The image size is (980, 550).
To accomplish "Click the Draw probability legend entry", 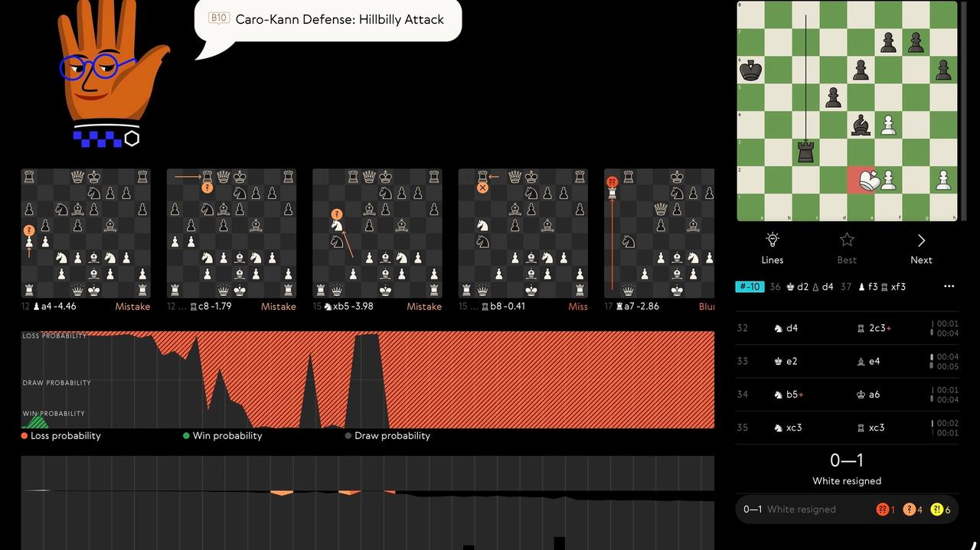I will 387,436.
